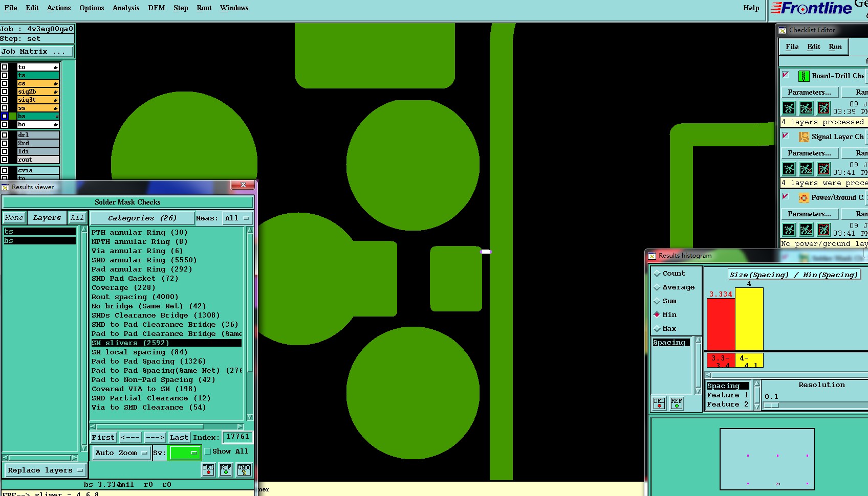Toggle display checkbox for 'ts' layer
The height and width of the screenshot is (496, 868).
[x=5, y=75]
